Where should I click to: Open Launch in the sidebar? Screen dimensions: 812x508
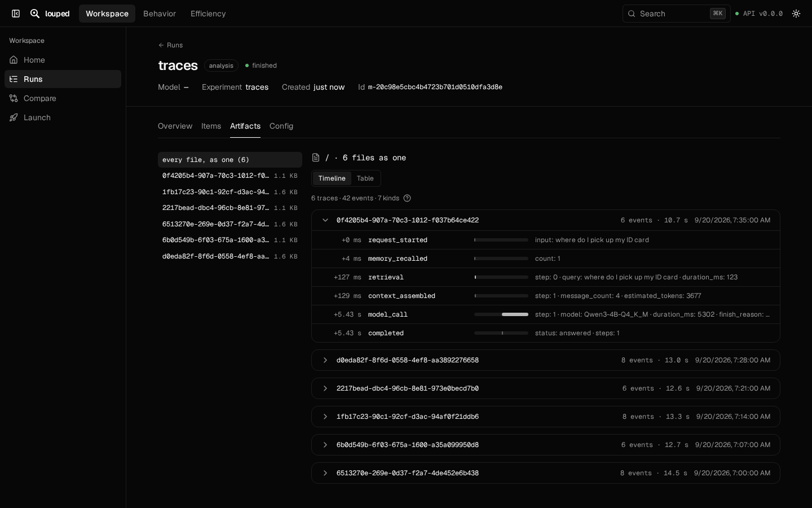(x=63, y=117)
